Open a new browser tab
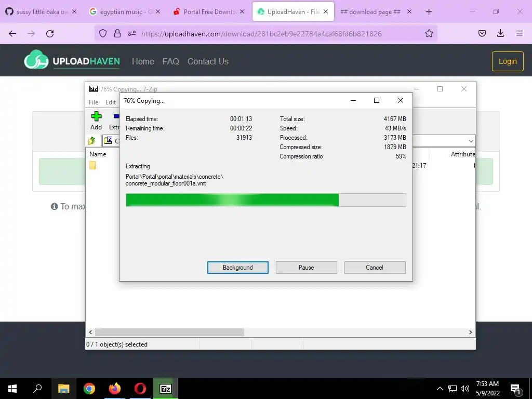 (429, 12)
